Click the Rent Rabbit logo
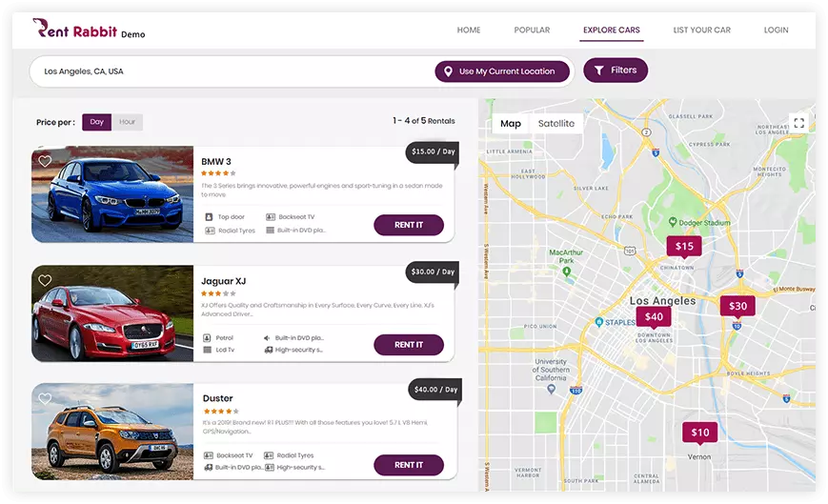The width and height of the screenshot is (828, 504). (x=89, y=29)
